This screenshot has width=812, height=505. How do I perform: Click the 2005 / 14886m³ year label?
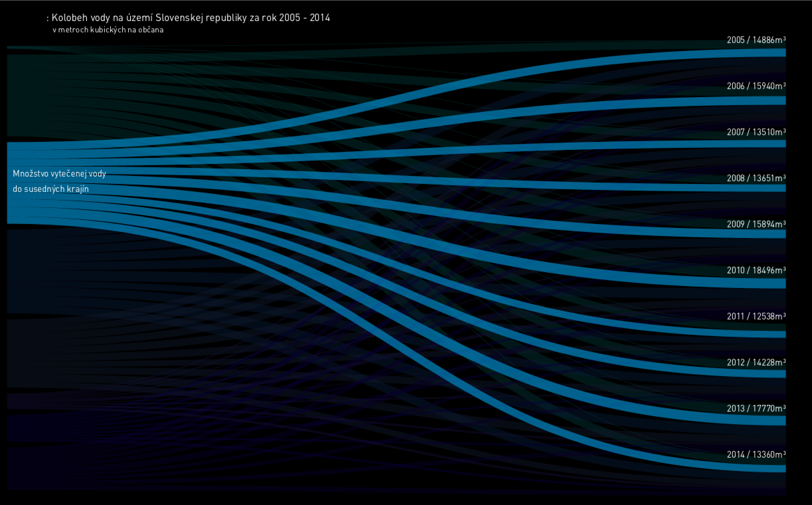coord(756,40)
